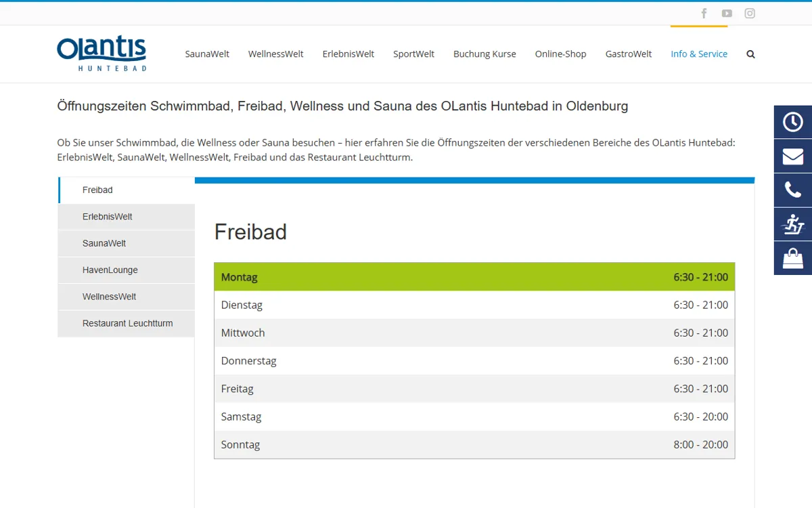812x508 pixels.
Task: Click the search magnifier icon in the navigation
Action: pyautogui.click(x=750, y=54)
